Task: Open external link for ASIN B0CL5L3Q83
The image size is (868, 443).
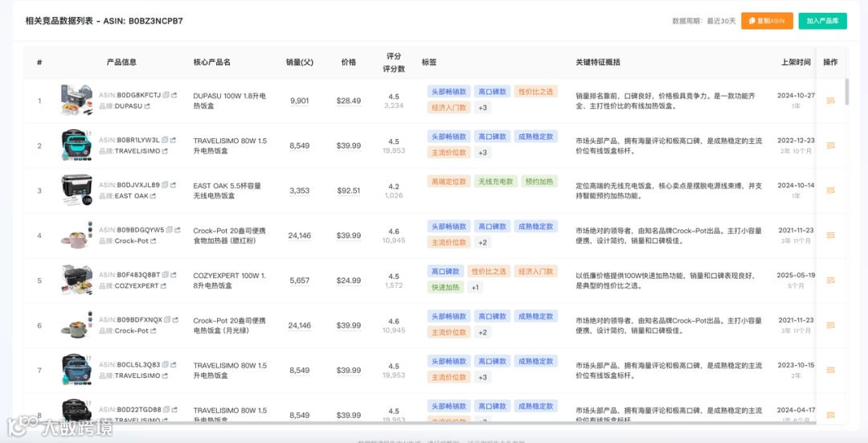Action: pos(174,365)
